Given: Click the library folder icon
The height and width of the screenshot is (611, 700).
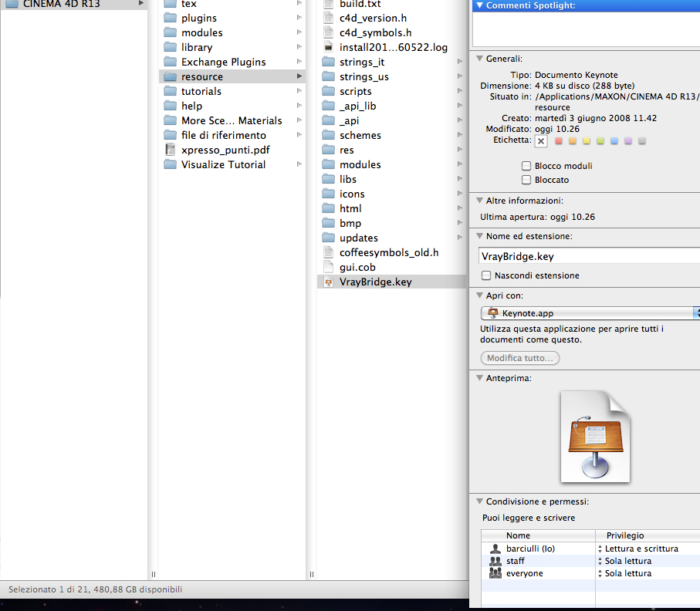Looking at the screenshot, I should (170, 47).
